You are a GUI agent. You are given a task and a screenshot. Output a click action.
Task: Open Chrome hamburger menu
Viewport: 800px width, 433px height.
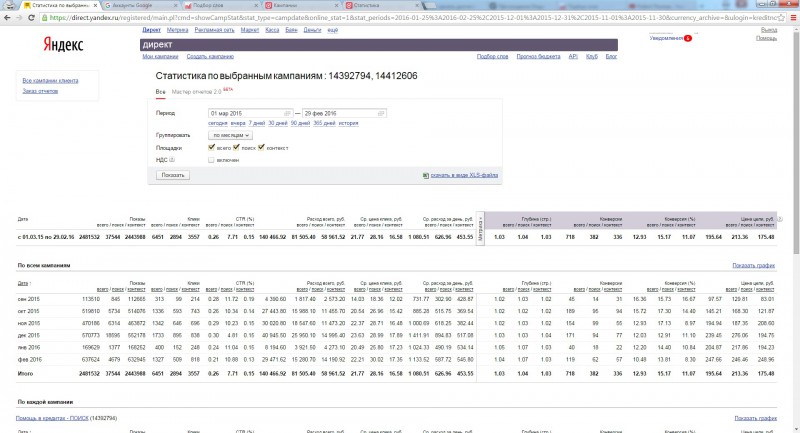[x=793, y=17]
